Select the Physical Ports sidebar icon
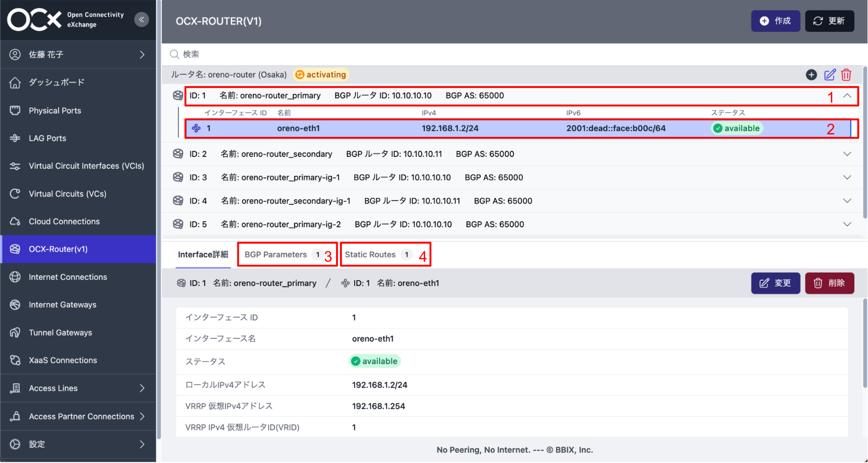868x463 pixels. click(x=15, y=110)
